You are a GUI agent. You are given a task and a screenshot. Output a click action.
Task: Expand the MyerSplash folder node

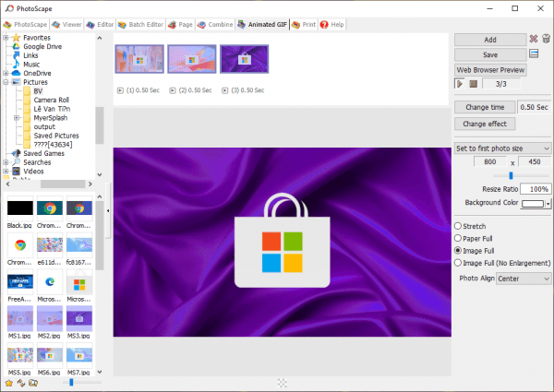point(17,118)
